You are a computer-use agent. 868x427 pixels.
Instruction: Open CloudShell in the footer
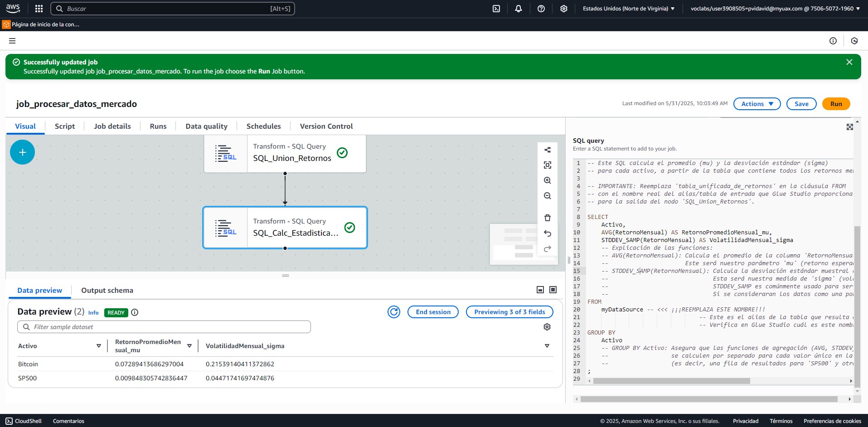tap(24, 421)
